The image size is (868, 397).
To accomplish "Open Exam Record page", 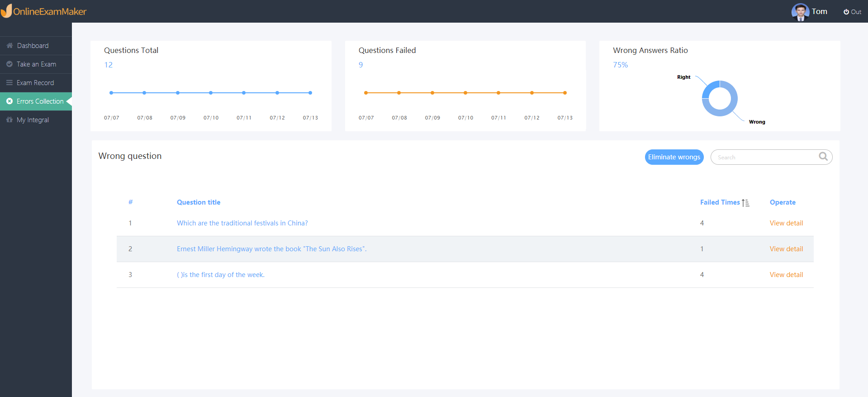I will point(36,83).
